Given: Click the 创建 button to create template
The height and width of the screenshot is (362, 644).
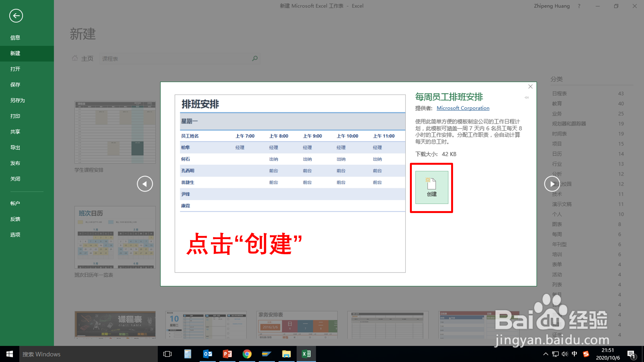Looking at the screenshot, I should (x=431, y=187).
